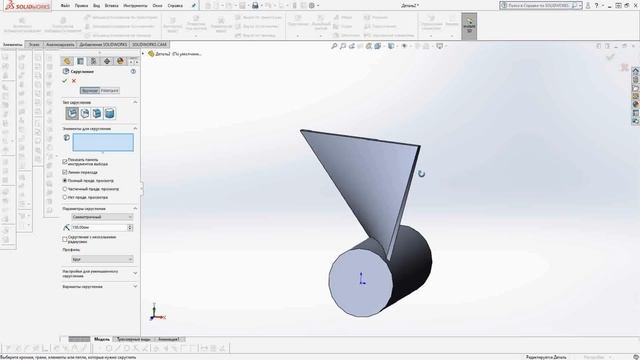Click the SOLIDWORKS help question mark

point(596,6)
